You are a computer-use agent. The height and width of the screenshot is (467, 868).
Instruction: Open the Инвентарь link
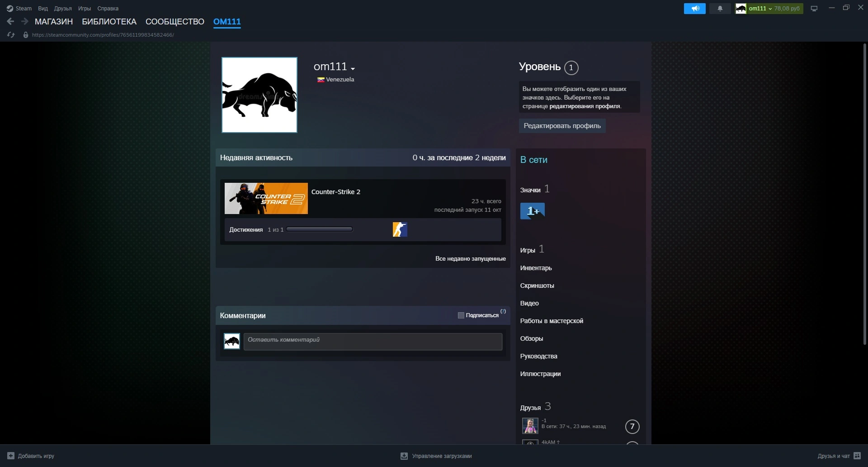point(536,268)
